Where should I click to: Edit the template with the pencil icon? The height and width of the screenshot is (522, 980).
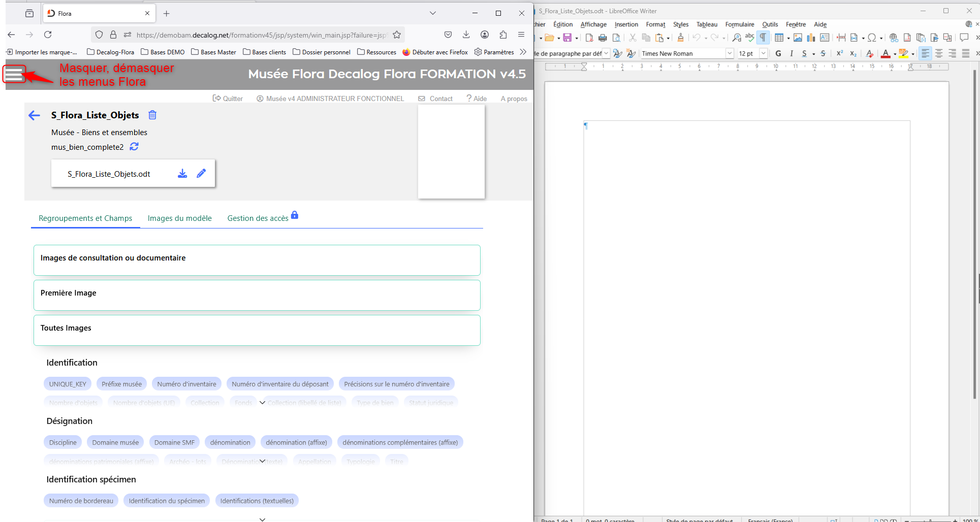201,174
